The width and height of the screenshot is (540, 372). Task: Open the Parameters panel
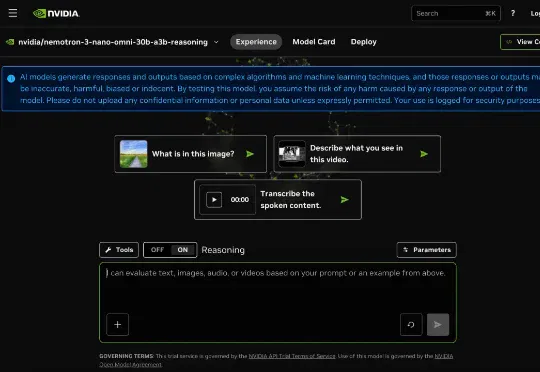coord(426,250)
